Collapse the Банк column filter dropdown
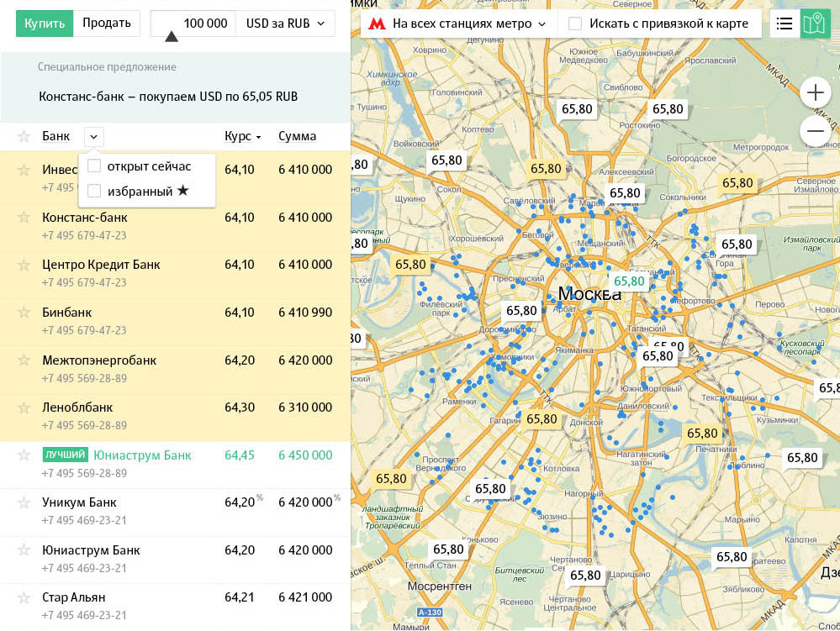Image resolution: width=840 pixels, height=631 pixels. 93,136
